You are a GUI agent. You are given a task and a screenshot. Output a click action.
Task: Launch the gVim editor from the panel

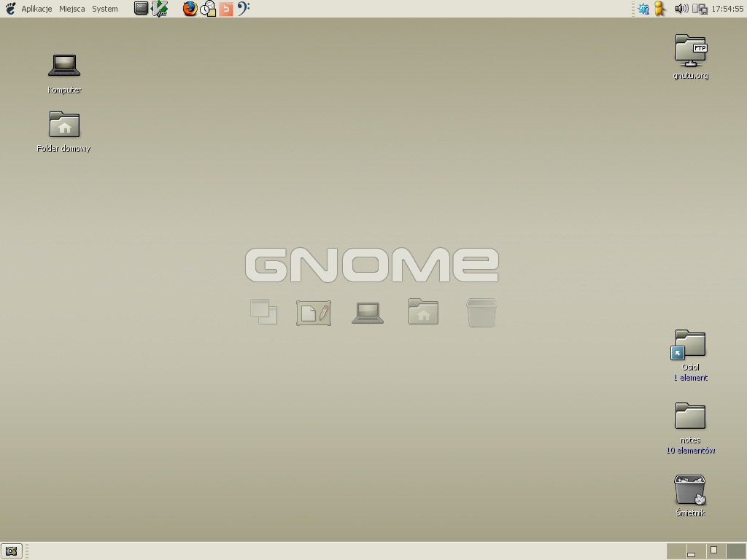pos(160,9)
